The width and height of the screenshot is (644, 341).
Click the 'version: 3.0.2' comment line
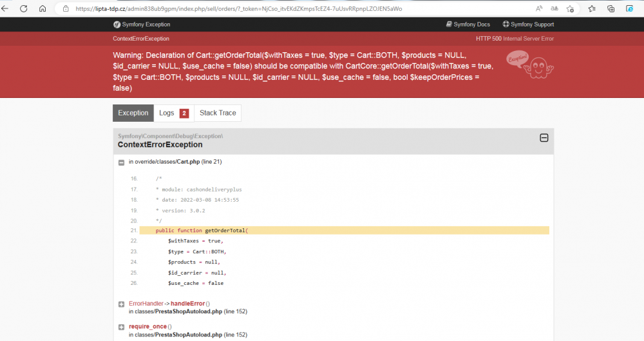coord(180,210)
